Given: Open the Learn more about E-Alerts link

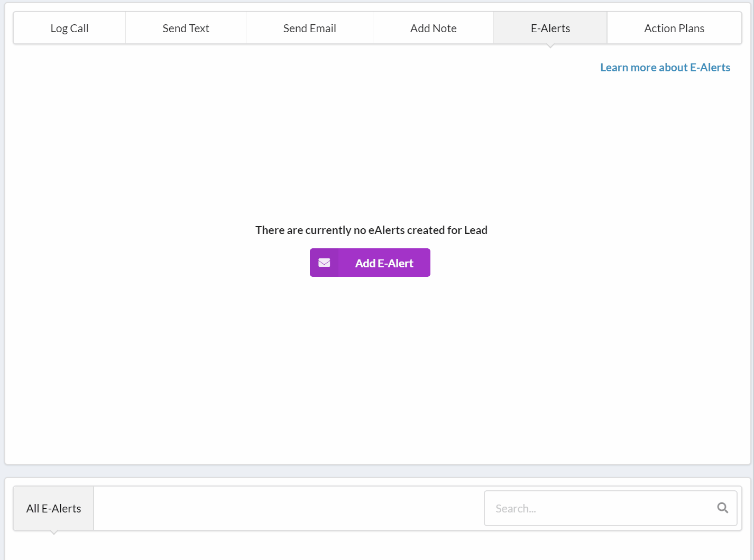Looking at the screenshot, I should pyautogui.click(x=665, y=68).
